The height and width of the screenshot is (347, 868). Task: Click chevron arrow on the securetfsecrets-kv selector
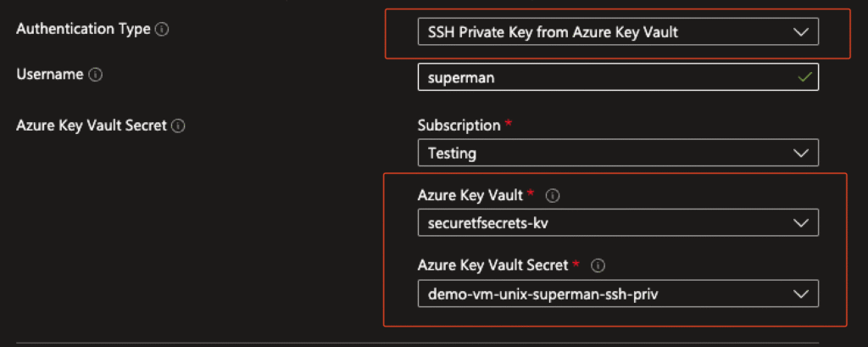pyautogui.click(x=800, y=223)
